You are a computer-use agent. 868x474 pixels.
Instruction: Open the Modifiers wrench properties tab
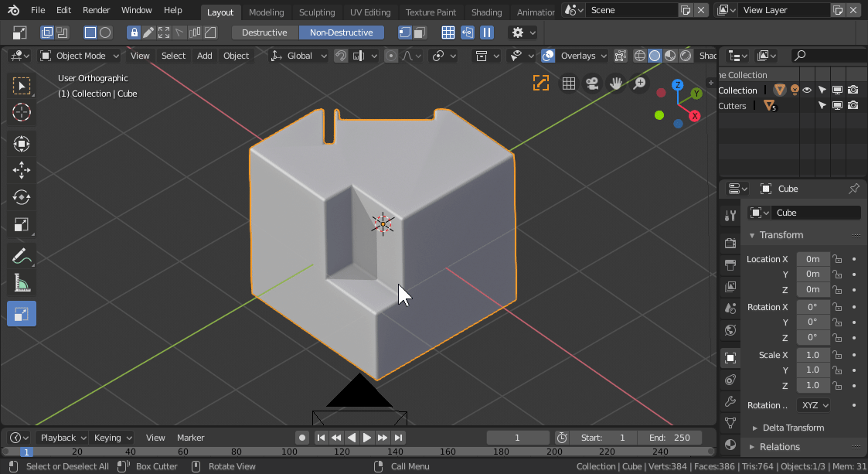tap(730, 401)
